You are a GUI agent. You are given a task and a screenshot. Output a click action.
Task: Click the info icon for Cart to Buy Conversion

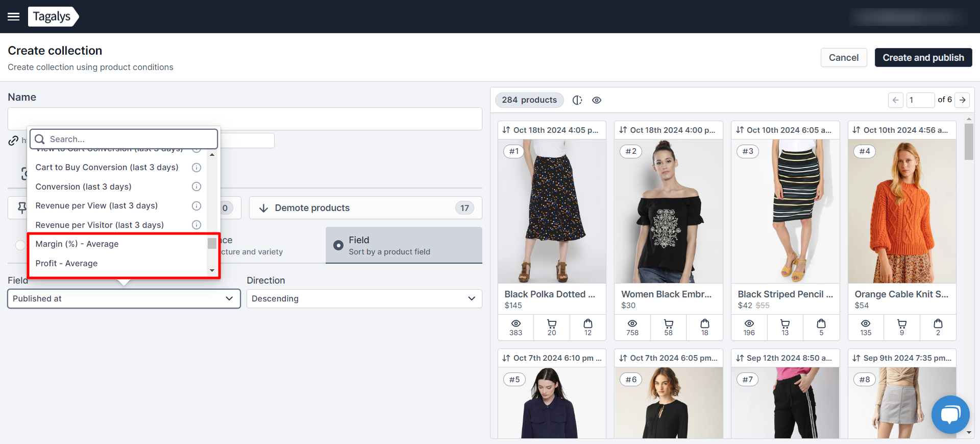pos(197,168)
